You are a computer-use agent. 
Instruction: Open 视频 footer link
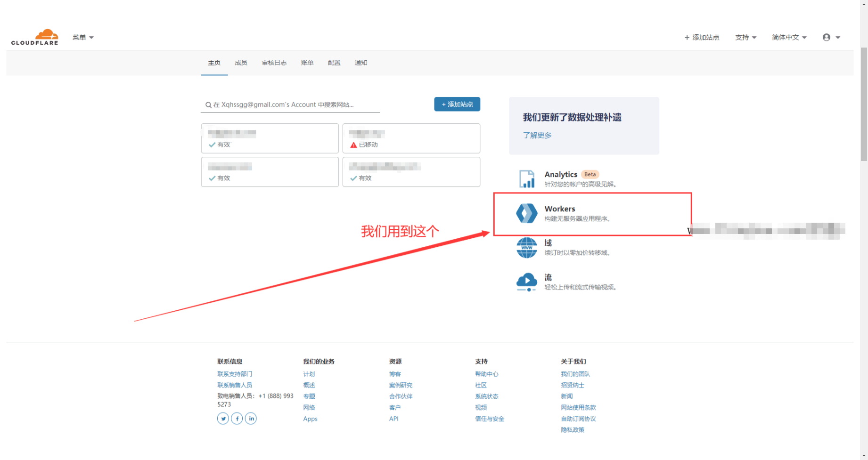(481, 407)
